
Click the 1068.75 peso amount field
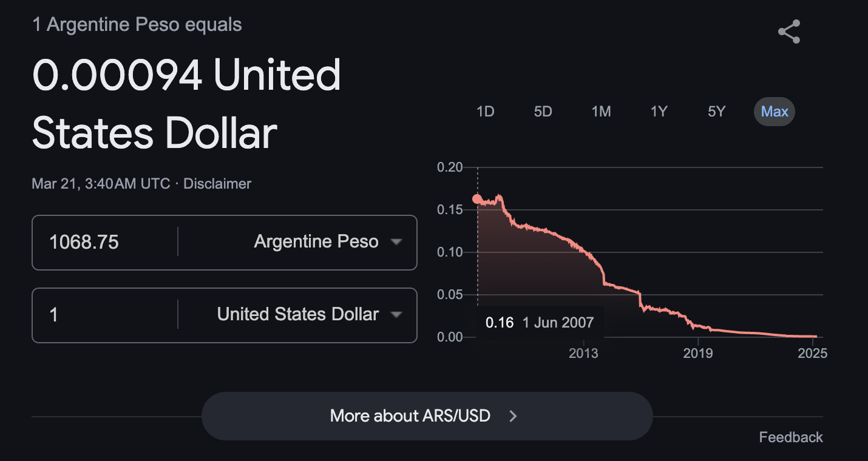pos(103,243)
